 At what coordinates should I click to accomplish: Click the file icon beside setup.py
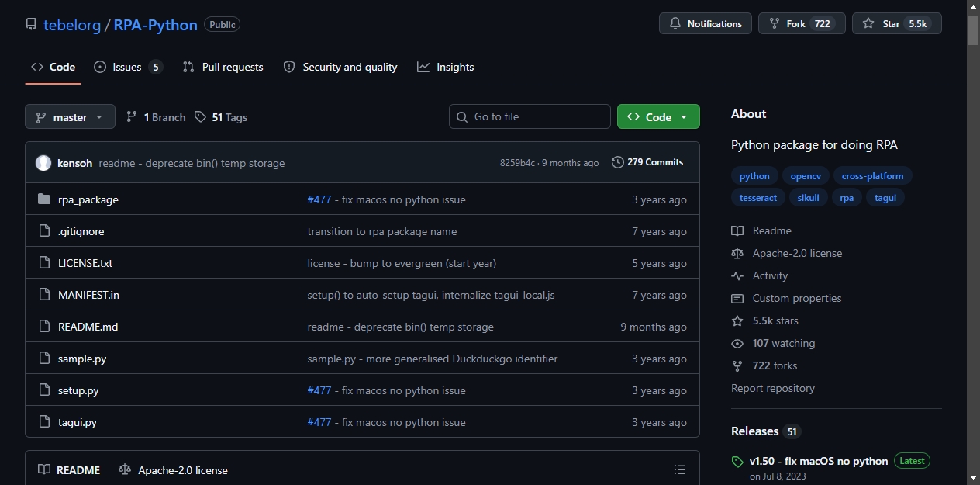click(x=43, y=390)
